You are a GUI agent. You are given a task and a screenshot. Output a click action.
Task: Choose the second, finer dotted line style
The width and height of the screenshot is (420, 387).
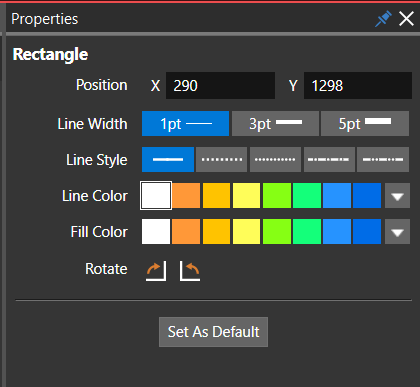click(275, 159)
